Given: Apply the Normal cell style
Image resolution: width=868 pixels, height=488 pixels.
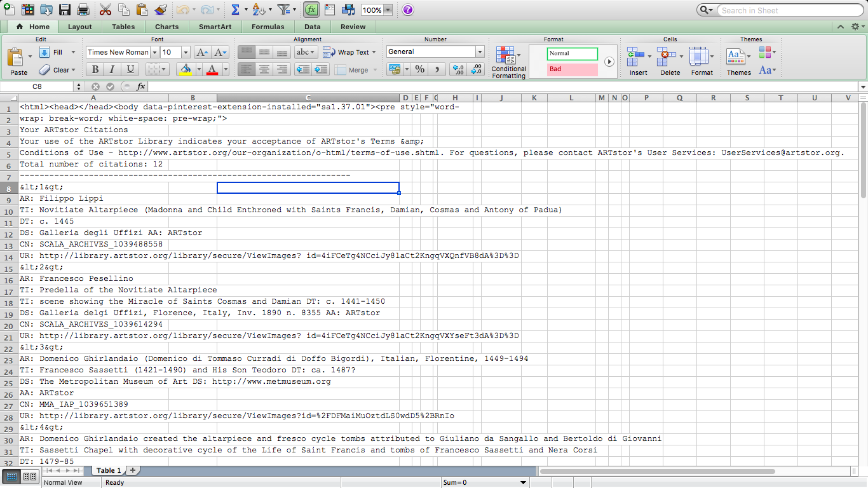Looking at the screenshot, I should point(573,53).
